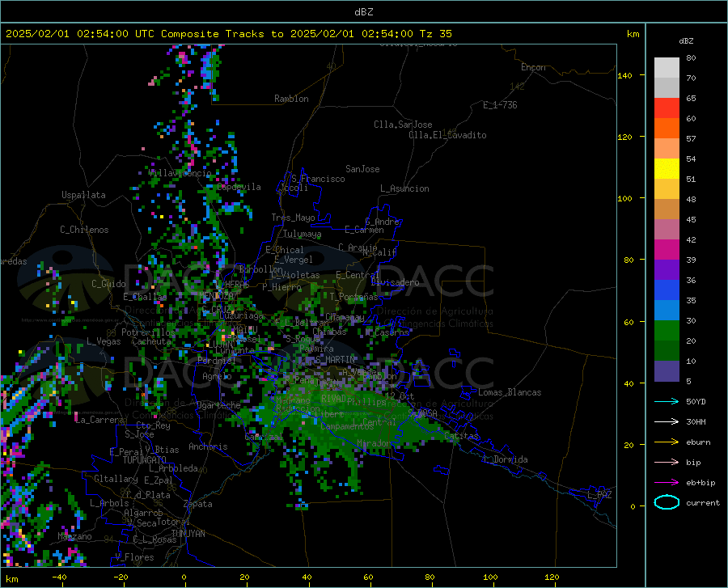The image size is (728, 588).
Task: Click the 30 dBZ bright green swatch
Action: coord(667,331)
